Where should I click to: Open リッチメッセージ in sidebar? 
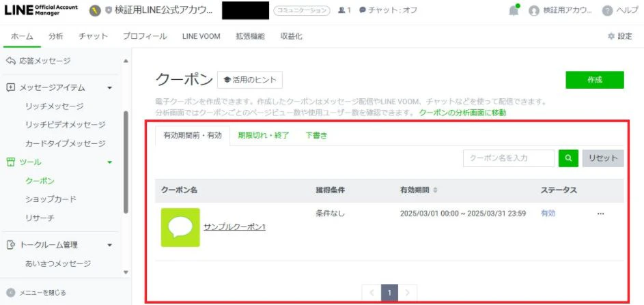point(54,106)
